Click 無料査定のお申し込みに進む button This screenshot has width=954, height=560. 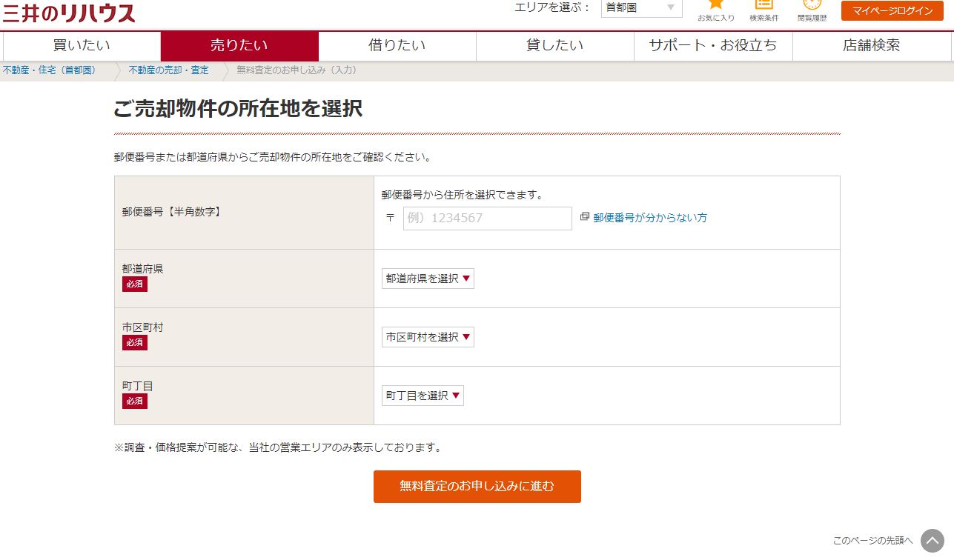(477, 487)
